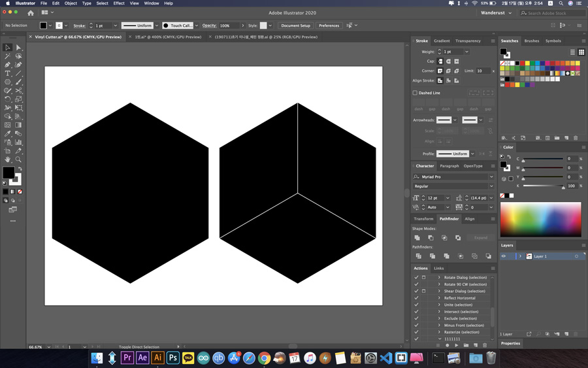Enable the Dashed Line checkbox
The height and width of the screenshot is (368, 588).
(415, 93)
